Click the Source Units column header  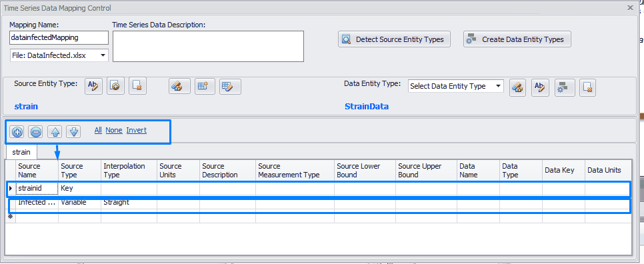point(178,171)
